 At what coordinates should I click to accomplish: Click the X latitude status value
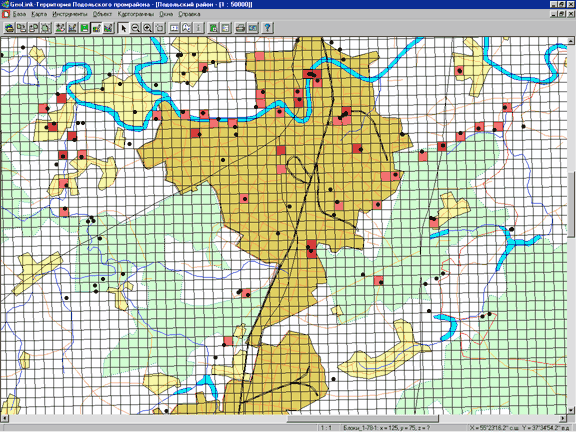click(493, 428)
